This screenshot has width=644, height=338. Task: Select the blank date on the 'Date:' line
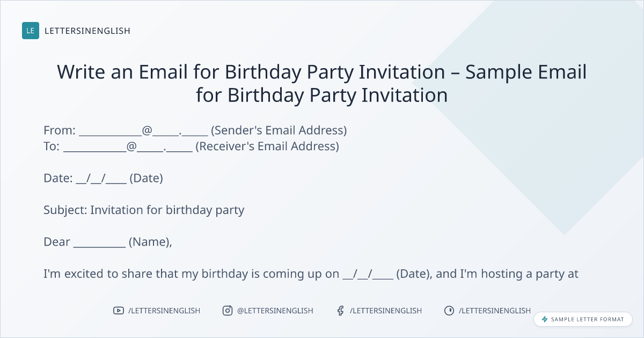(101, 179)
